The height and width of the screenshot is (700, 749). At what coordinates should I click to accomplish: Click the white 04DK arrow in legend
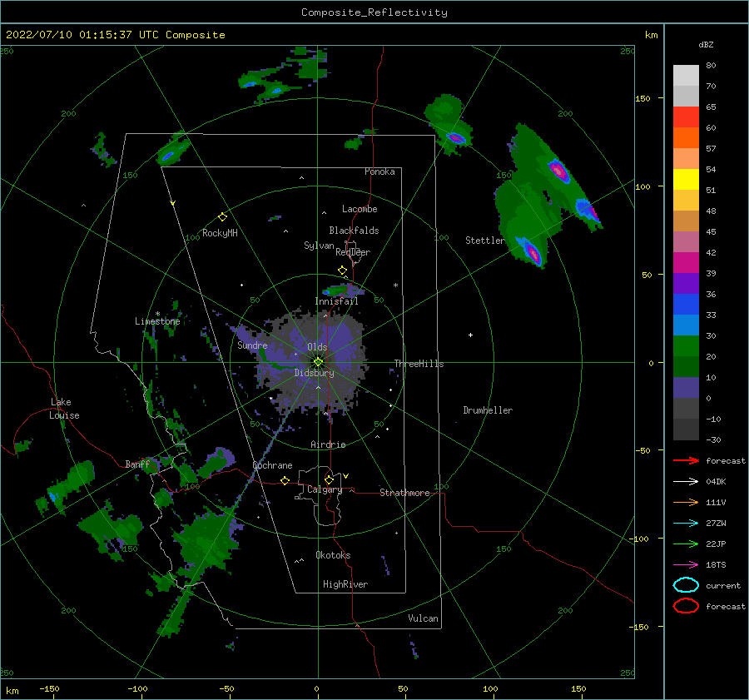pos(686,481)
